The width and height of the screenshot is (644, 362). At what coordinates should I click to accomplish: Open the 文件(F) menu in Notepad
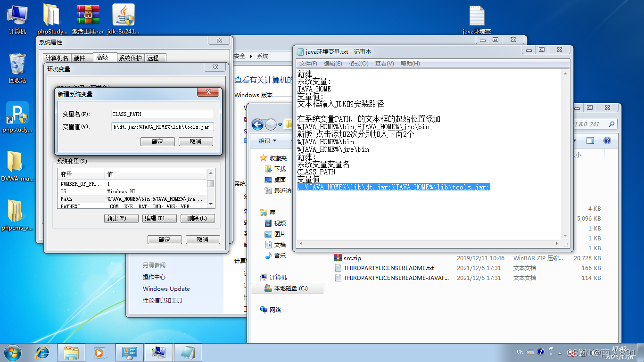[308, 64]
